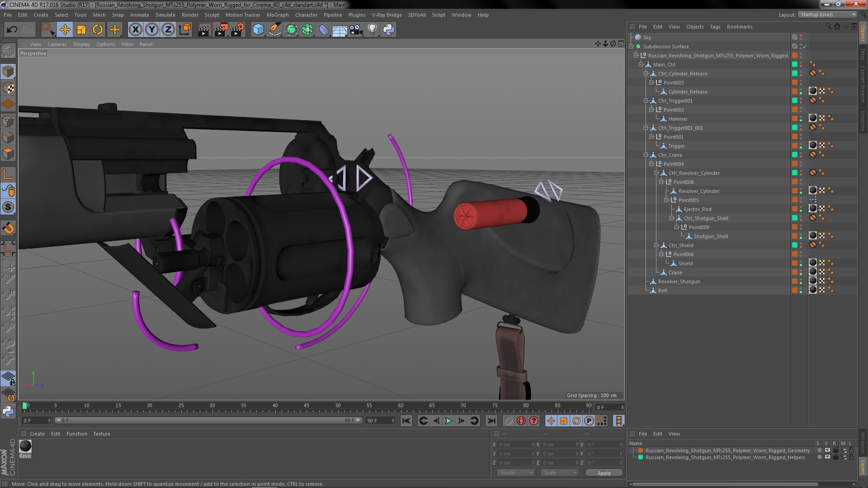Click the coordinate system icon
This screenshot has height=488, width=868.
point(185,30)
